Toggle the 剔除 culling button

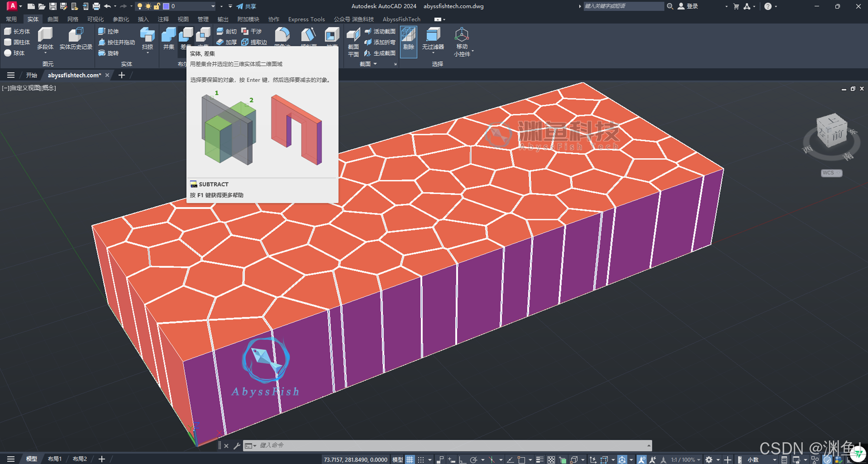click(x=408, y=41)
